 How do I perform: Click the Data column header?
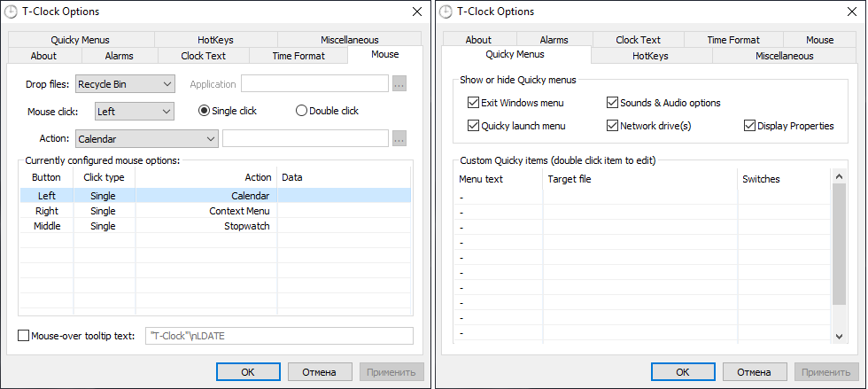point(344,177)
